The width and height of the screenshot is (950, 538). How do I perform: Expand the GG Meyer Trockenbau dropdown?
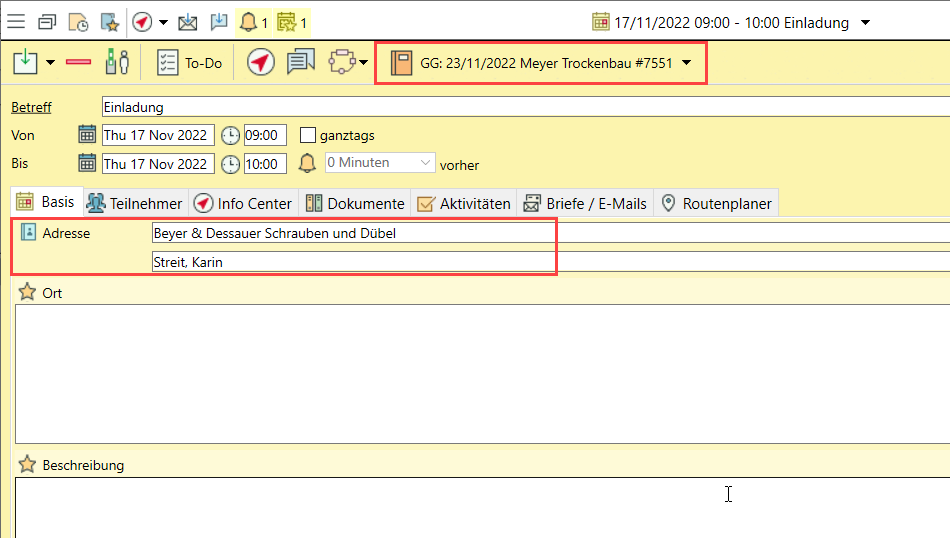click(686, 63)
